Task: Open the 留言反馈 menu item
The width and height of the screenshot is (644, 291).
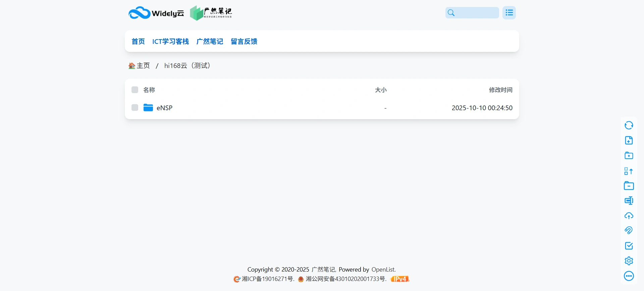Action: [244, 42]
